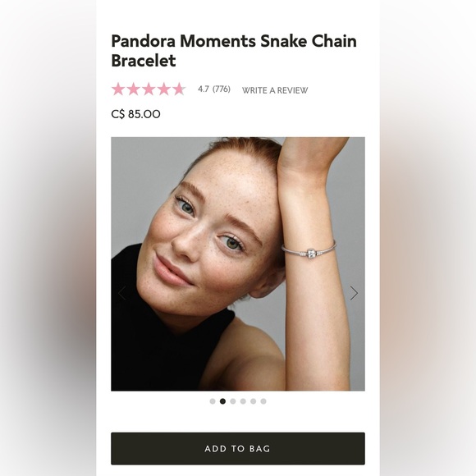
Task: Jump to fourth carousel image dot
Action: tap(243, 401)
